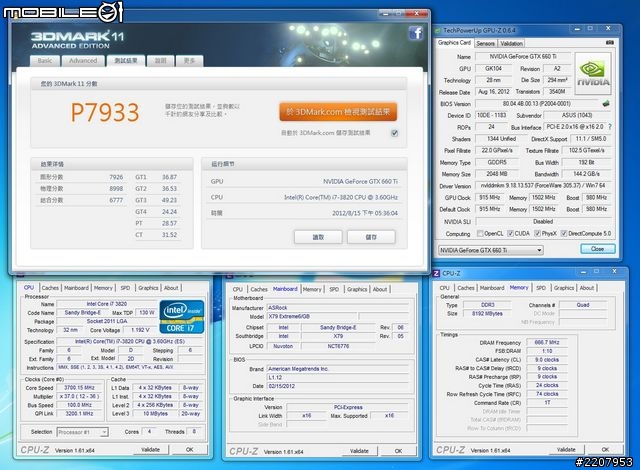Screen dimensions: 640x470
Task: Click the GPU-Z screenshot camera icon
Action: pyautogui.click(x=610, y=42)
